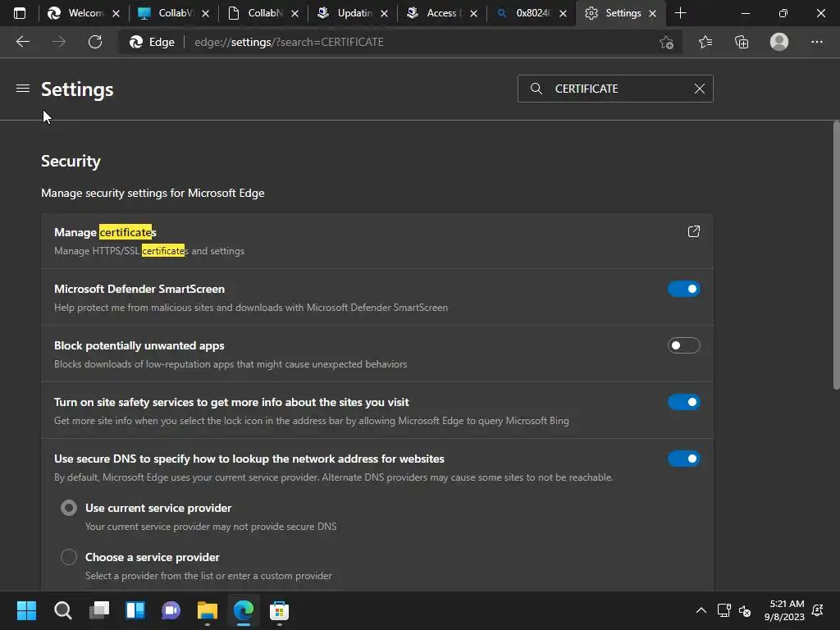Open Manage certificates external link icon
Screen dimensions: 840x630
tap(693, 231)
